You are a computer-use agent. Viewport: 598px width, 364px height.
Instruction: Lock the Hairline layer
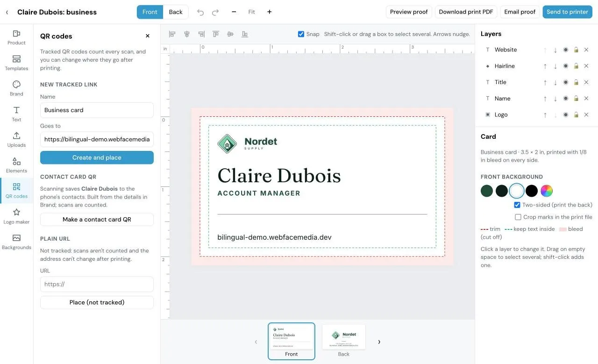pos(576,66)
